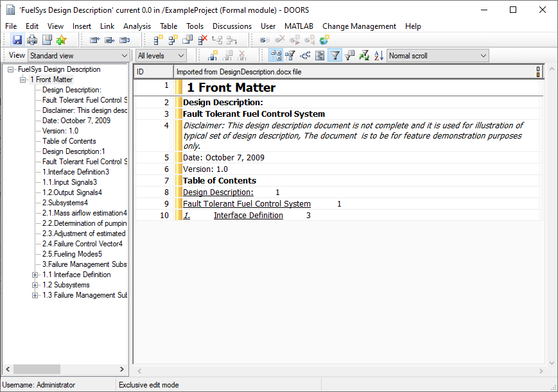558x392 pixels.
Task: Select Table of Contents in the tree
Action: point(69,141)
